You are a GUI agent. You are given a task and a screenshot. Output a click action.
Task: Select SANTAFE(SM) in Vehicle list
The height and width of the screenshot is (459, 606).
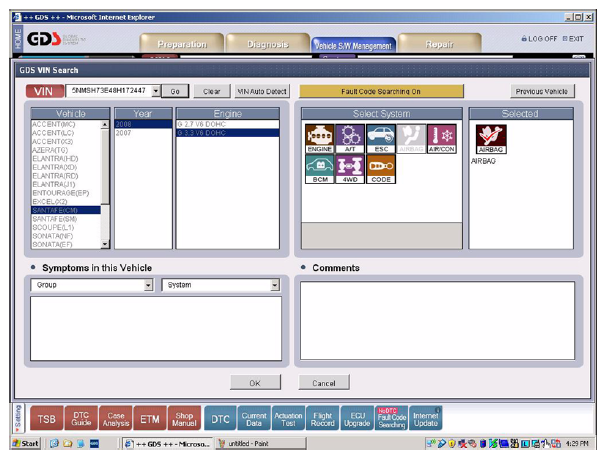66,219
